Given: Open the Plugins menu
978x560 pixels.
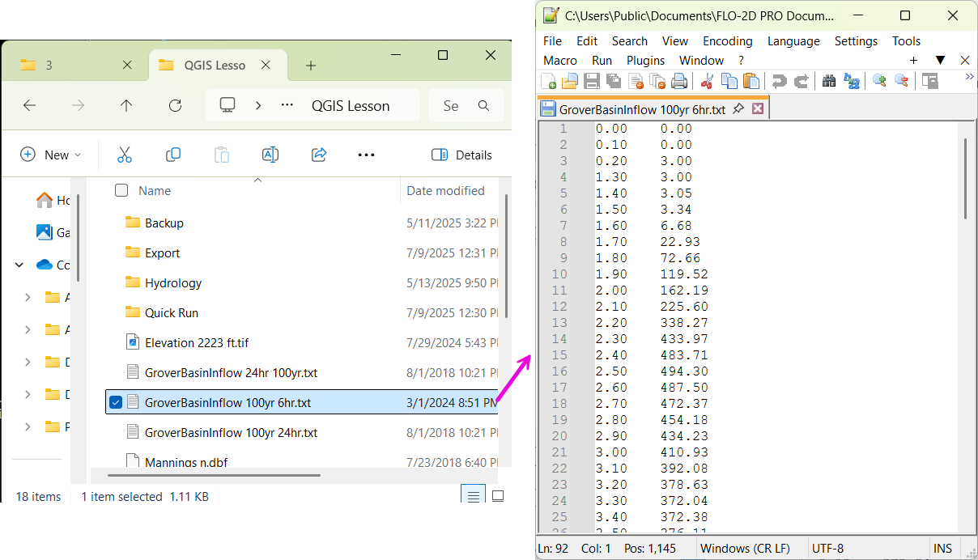Looking at the screenshot, I should (x=645, y=61).
